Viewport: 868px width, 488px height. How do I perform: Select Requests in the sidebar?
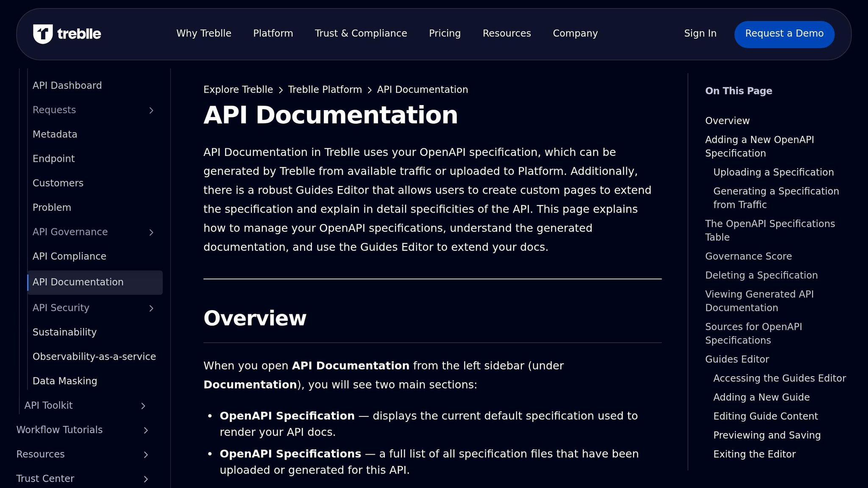pyautogui.click(x=54, y=110)
